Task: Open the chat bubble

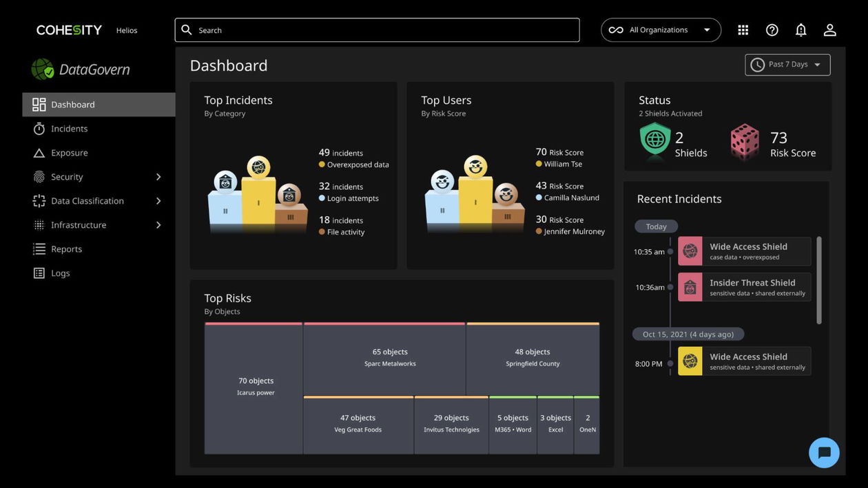Action: coord(824,452)
